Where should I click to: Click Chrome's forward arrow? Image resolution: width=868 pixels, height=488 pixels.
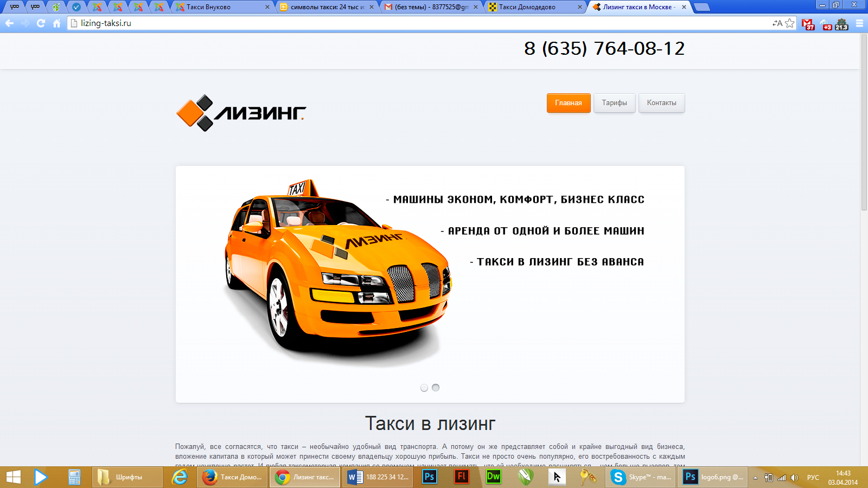[x=25, y=23]
